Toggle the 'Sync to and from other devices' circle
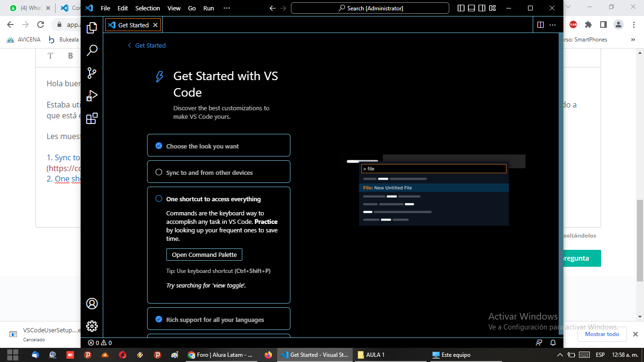Viewport: 644px width, 362px height. 159,172
